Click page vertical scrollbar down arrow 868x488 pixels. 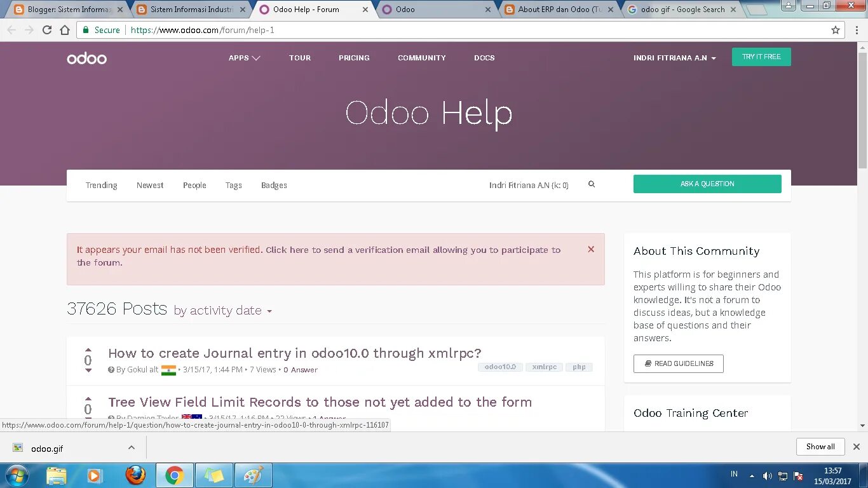click(862, 426)
